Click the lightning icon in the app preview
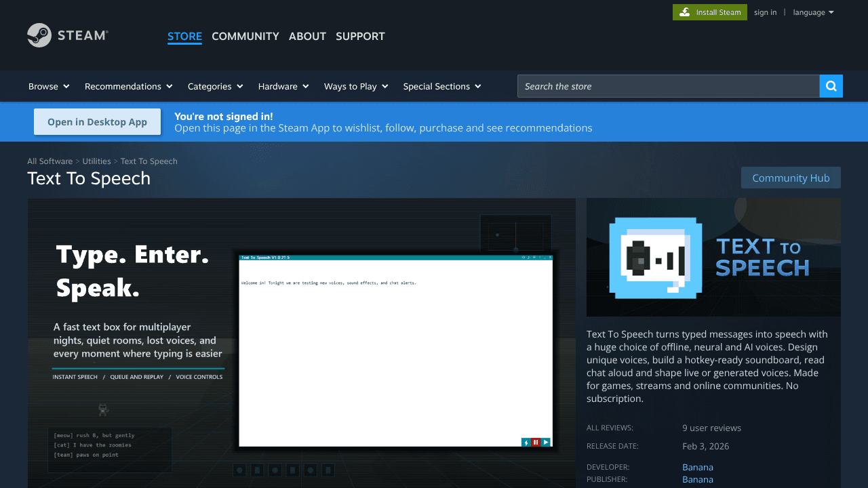Image resolution: width=868 pixels, height=488 pixels. [x=526, y=443]
